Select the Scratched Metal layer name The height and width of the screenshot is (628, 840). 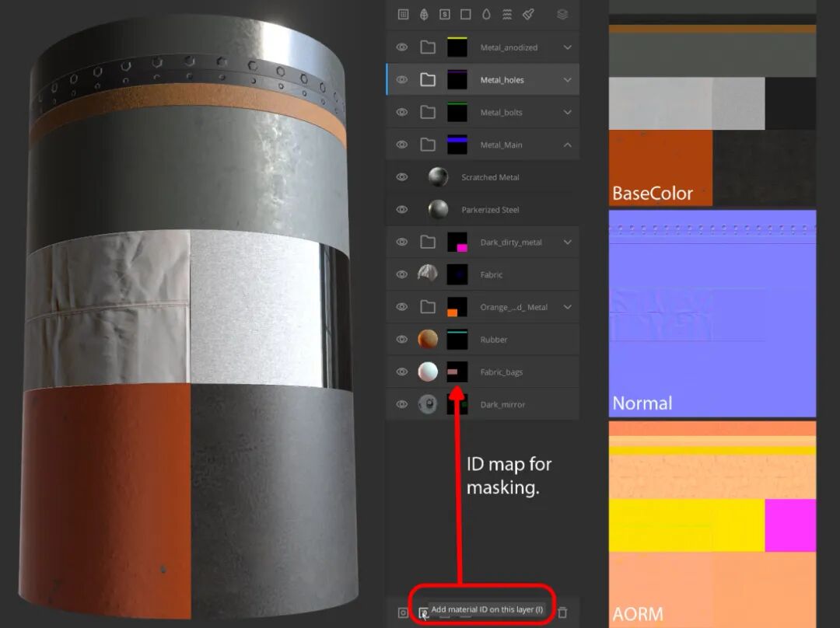[x=490, y=177]
